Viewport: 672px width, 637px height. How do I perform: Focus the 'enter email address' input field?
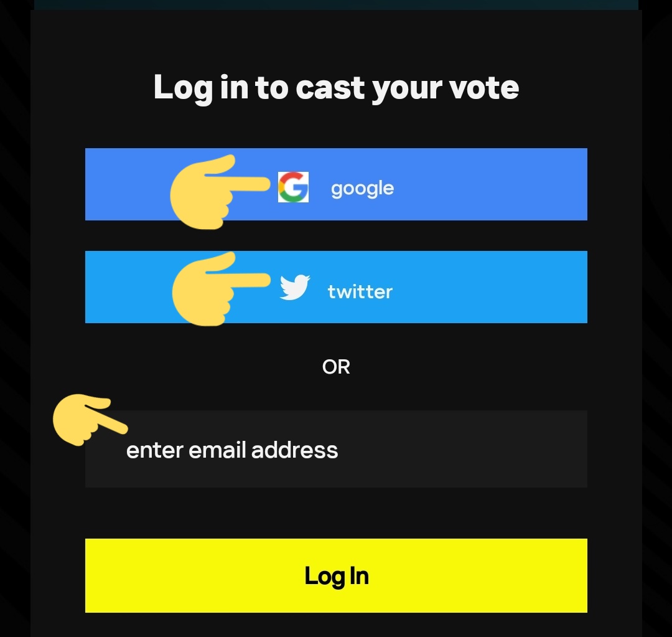pyautogui.click(x=336, y=449)
